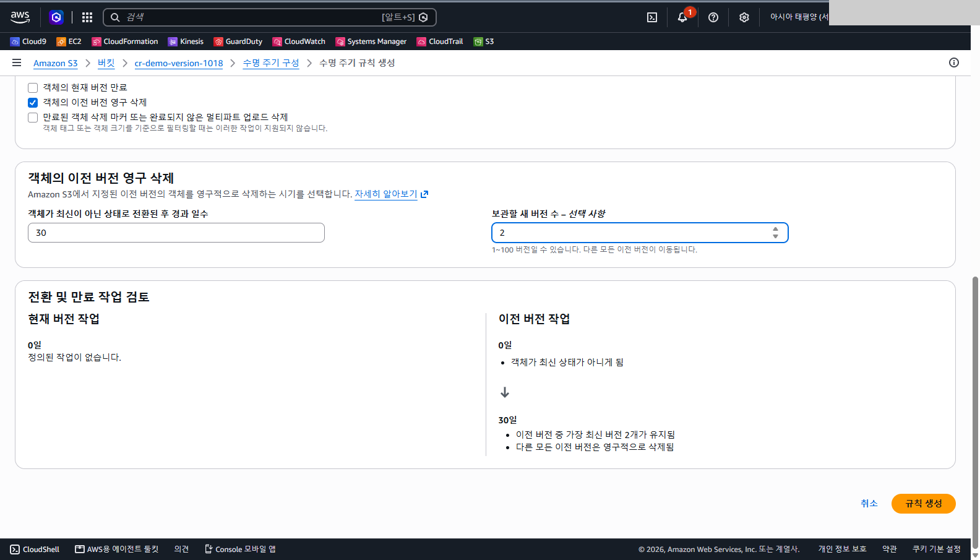Open S3 shortcut in favorites bar
The image size is (980, 560).
(x=484, y=41)
